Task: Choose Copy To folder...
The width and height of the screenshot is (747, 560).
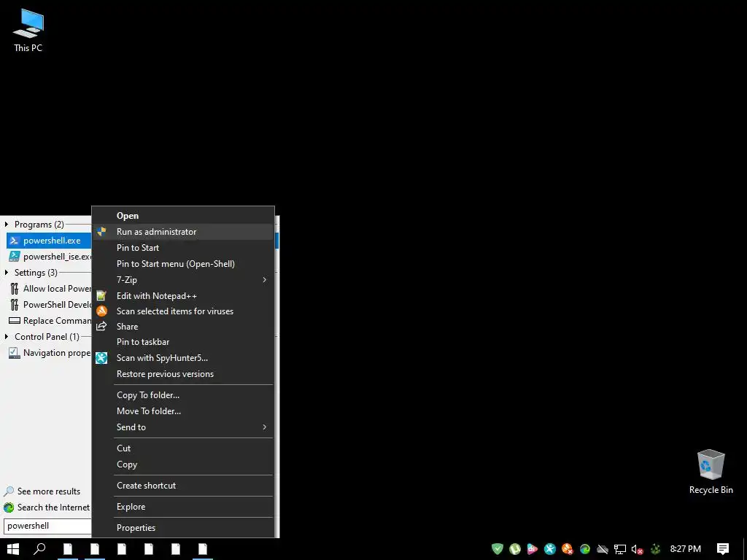Action: tap(183, 395)
